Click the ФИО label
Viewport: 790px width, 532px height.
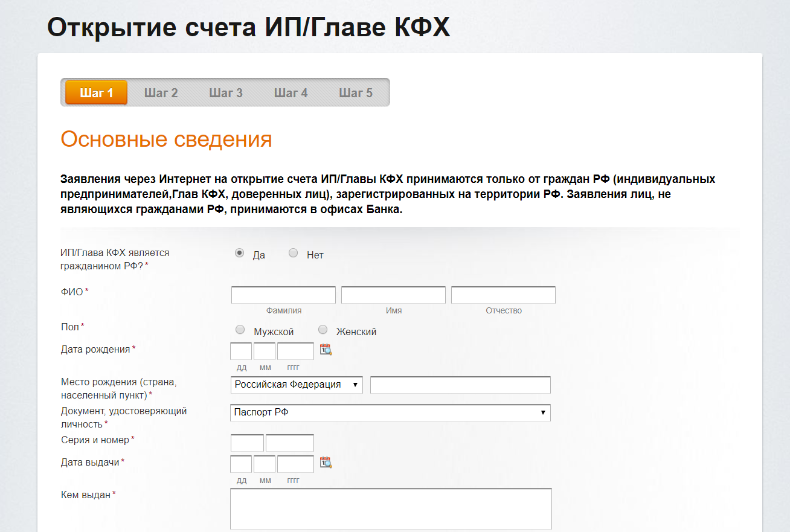tap(72, 292)
